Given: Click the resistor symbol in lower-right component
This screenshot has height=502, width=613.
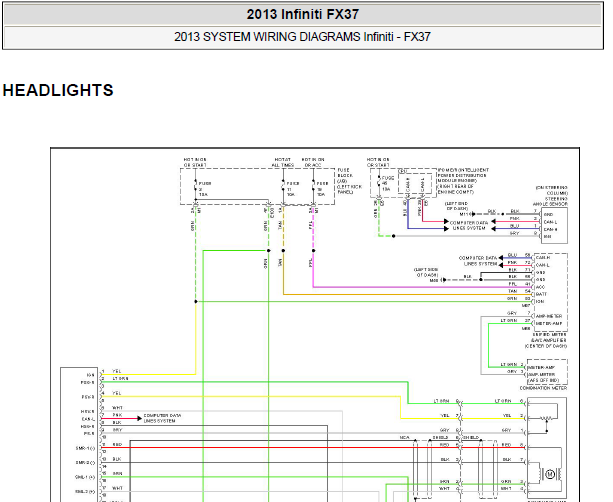Looking at the screenshot, I should point(546,418).
